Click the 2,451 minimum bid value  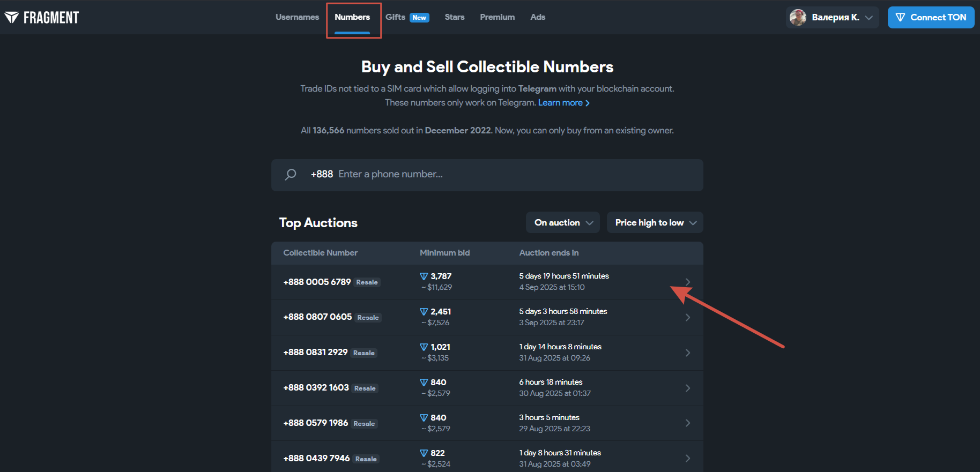coord(441,312)
